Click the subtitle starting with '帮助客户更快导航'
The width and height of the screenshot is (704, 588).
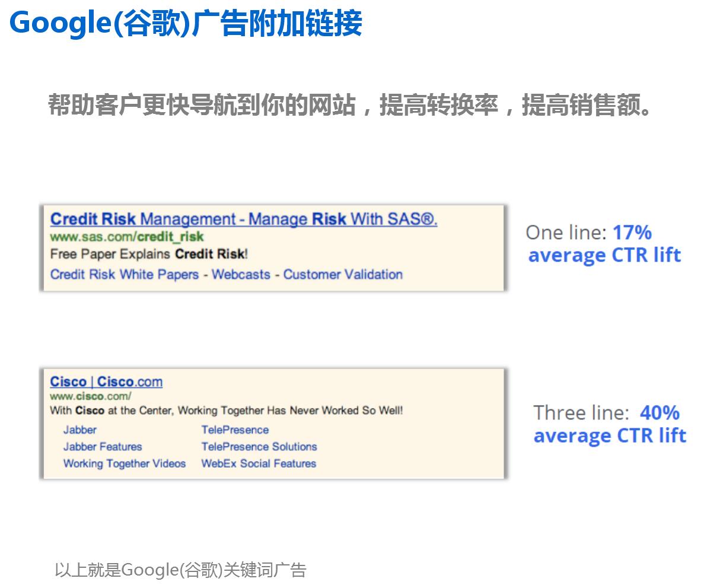349,105
